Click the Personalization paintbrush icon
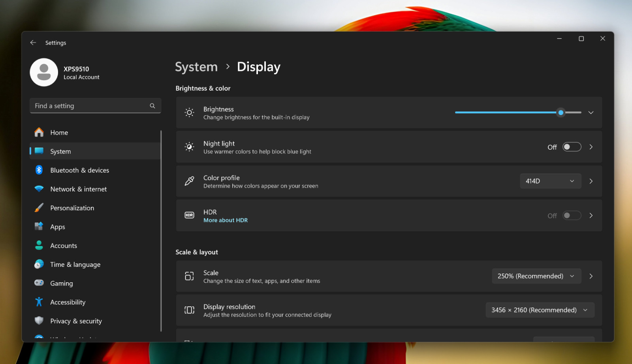This screenshot has height=364, width=632. (x=39, y=208)
